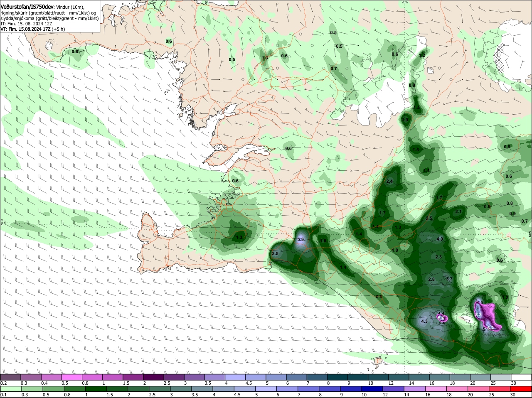Click the grey-green bottom-row swatch labeled 2.5

click(160, 389)
